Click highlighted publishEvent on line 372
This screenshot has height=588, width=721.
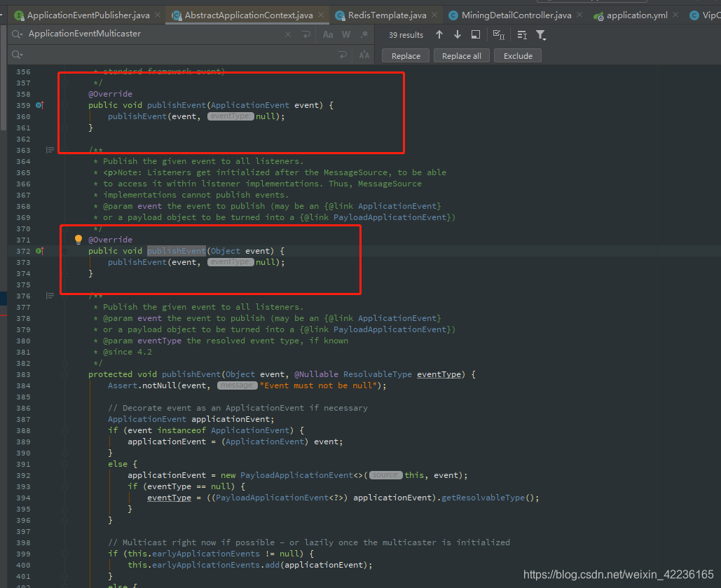point(176,251)
